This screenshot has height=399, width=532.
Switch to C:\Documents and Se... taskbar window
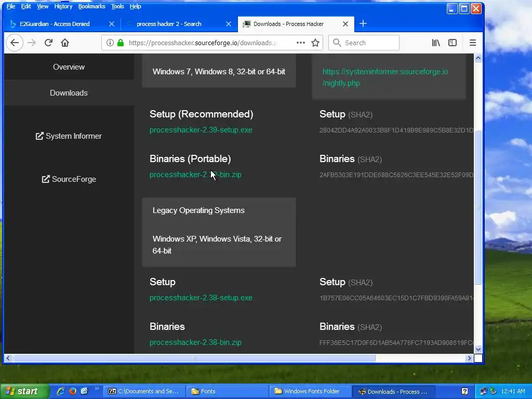point(144,391)
